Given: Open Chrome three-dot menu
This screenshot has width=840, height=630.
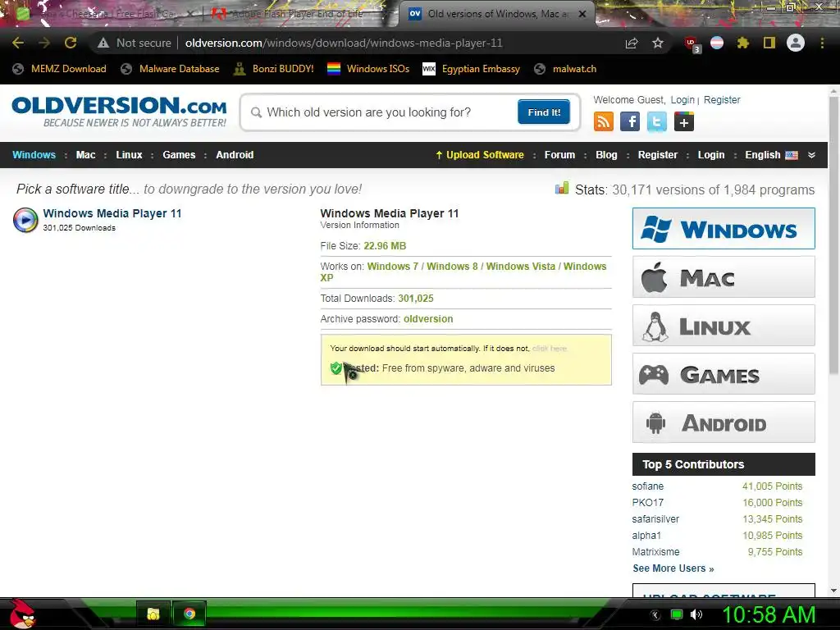Looking at the screenshot, I should [822, 43].
